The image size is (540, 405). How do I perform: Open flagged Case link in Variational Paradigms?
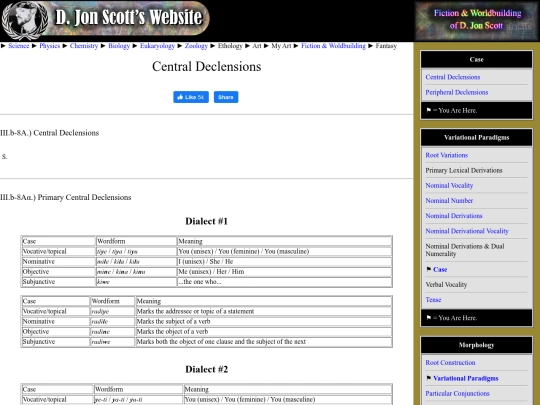coord(440,270)
